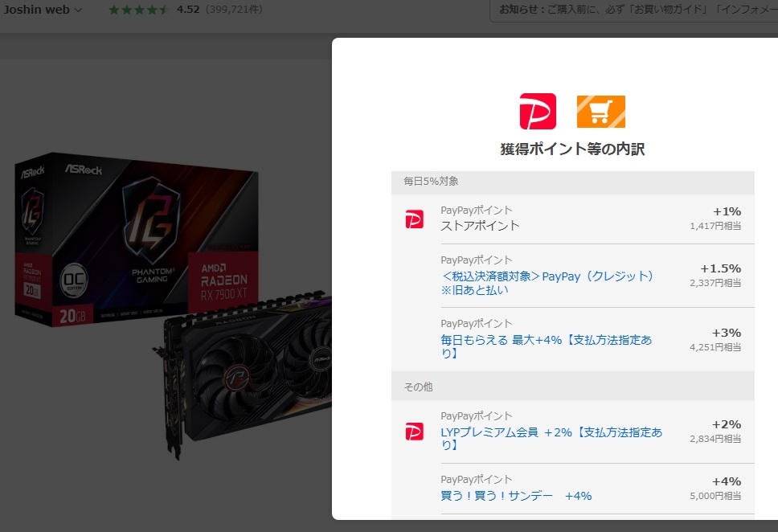Select the +1.5% percentage
Viewport: 778px width, 532px height.
pyautogui.click(x=720, y=268)
